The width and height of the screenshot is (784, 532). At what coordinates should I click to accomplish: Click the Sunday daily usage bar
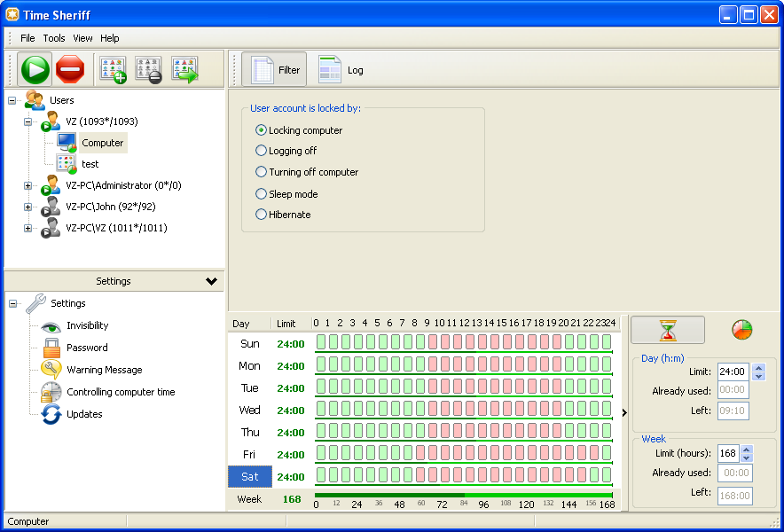tap(464, 352)
